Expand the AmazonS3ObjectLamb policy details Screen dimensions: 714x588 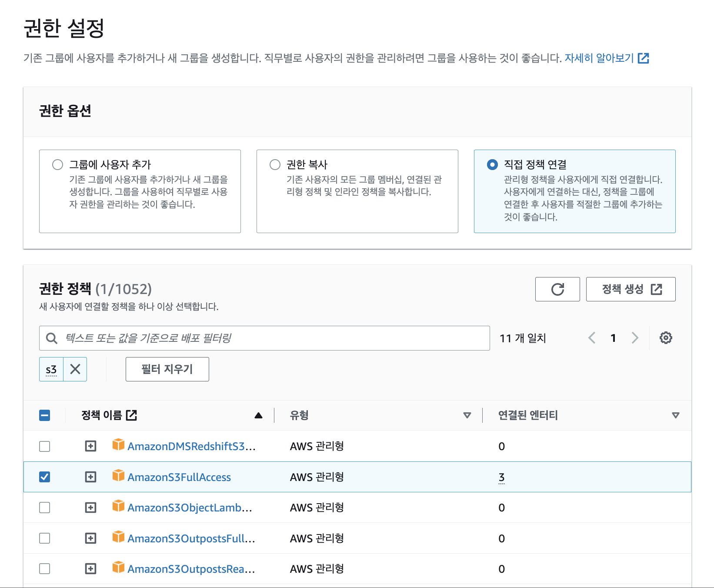[x=90, y=508]
